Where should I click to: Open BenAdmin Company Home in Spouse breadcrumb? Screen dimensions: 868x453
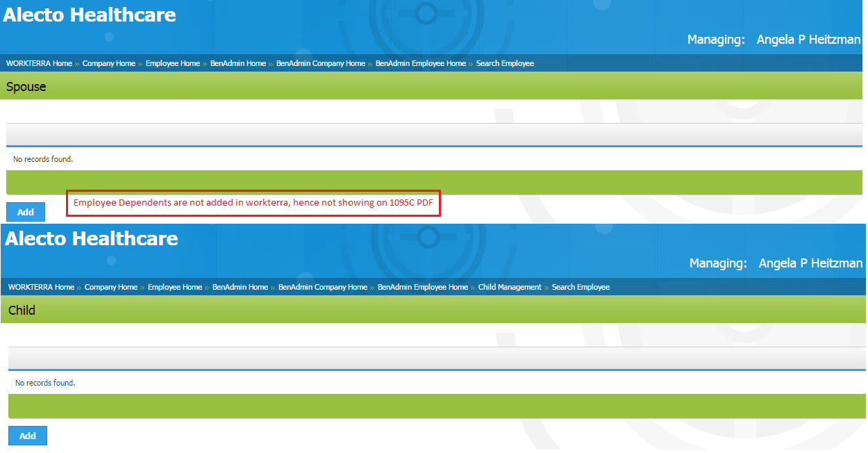(321, 63)
